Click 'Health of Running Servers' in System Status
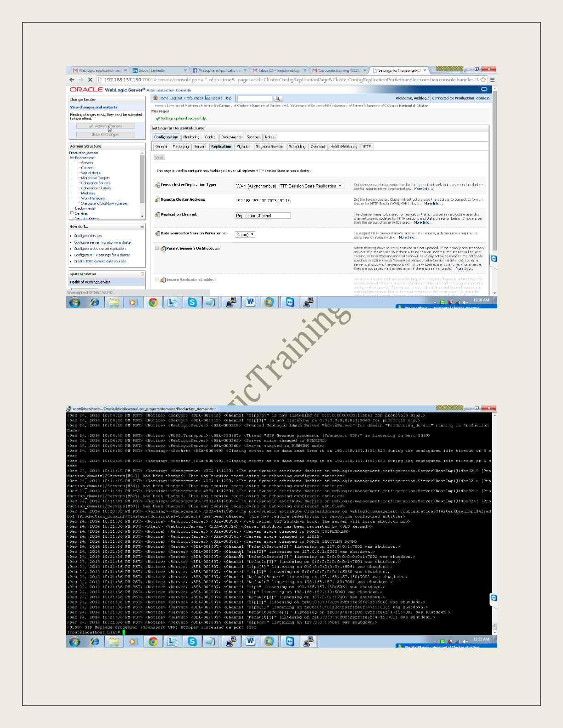The height and width of the screenshot is (728, 563). click(90, 282)
